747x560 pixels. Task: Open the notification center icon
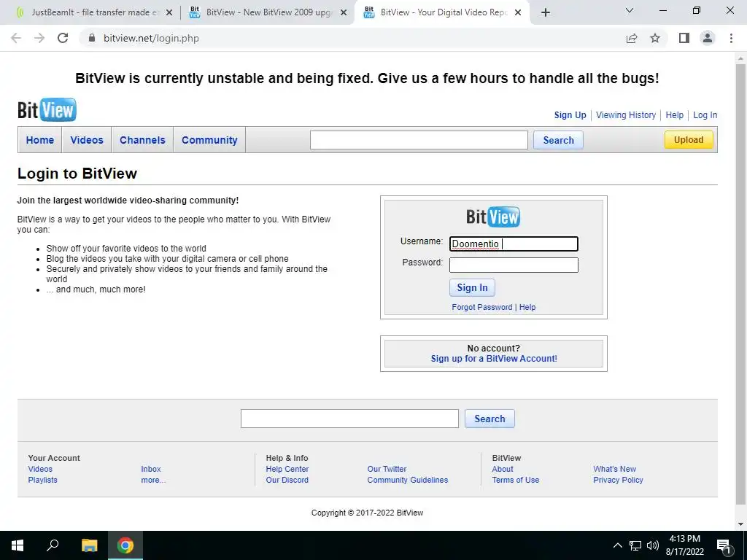724,545
